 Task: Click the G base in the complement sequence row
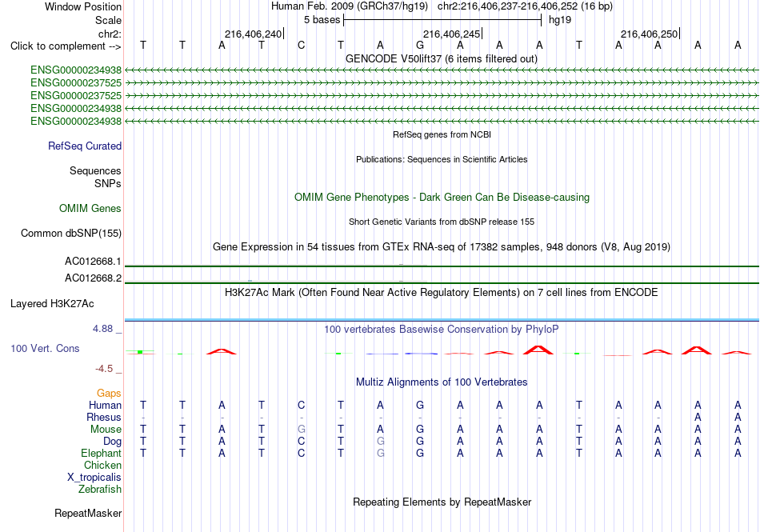coord(420,46)
